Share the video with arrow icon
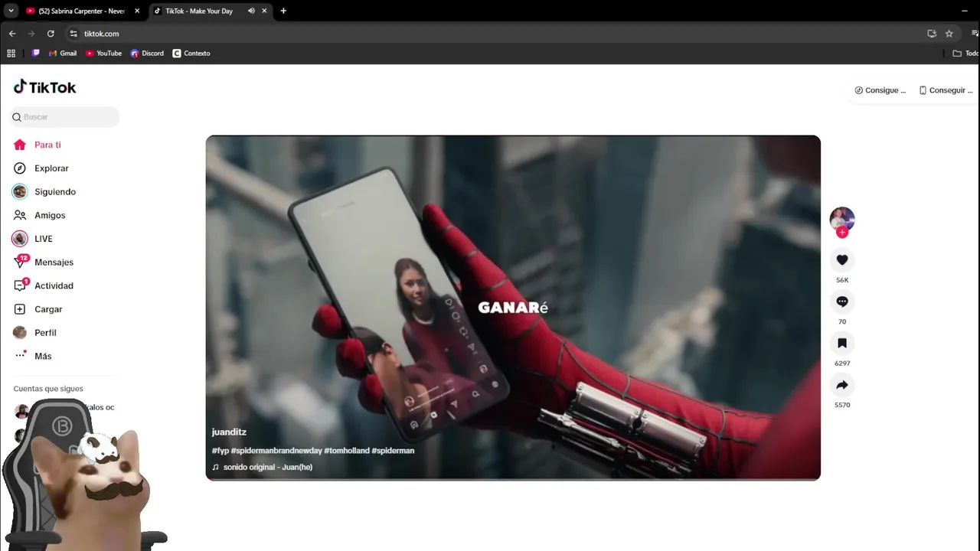 842,385
